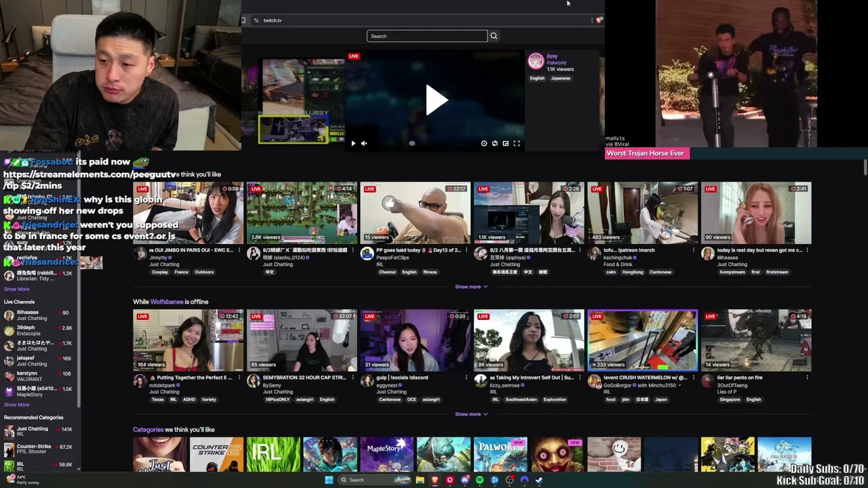Open Just Chatting recommended category in sidebar

tap(41, 432)
